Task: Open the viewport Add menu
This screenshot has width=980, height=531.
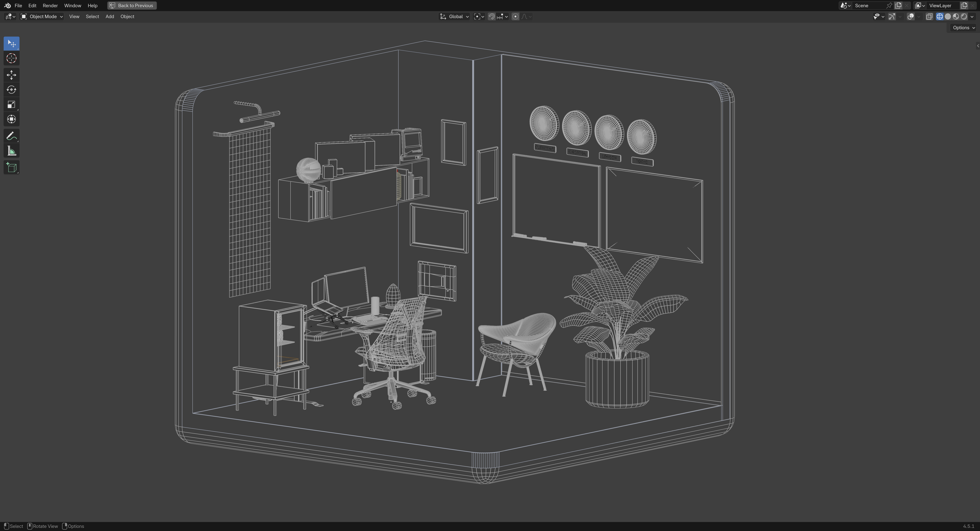Action: click(109, 17)
